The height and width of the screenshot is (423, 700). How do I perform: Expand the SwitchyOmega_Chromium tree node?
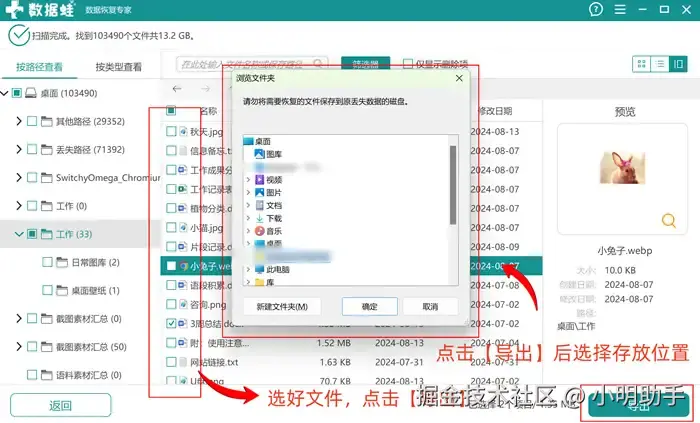point(19,178)
